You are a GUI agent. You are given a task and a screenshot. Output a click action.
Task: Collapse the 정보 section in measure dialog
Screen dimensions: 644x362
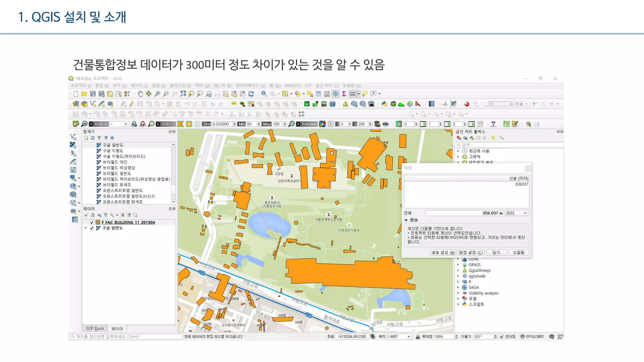coord(406,220)
